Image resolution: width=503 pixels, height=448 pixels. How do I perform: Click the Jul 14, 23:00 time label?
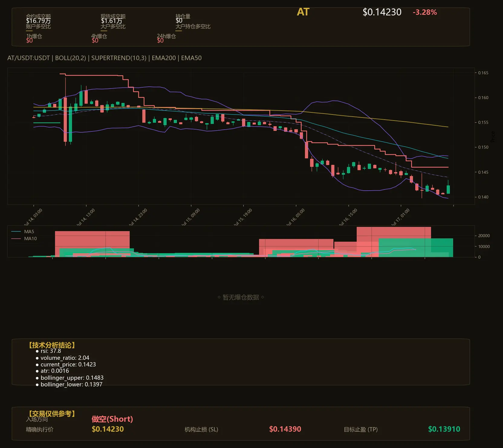[138, 218]
